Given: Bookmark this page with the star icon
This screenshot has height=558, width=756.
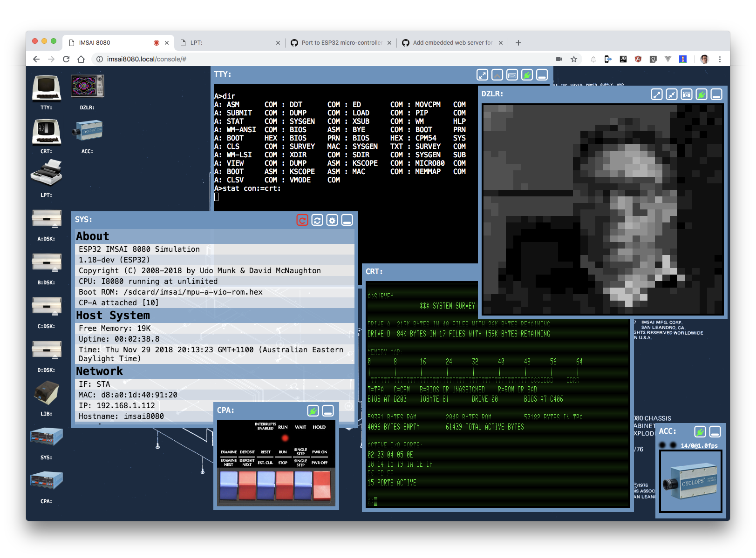Looking at the screenshot, I should pos(574,59).
